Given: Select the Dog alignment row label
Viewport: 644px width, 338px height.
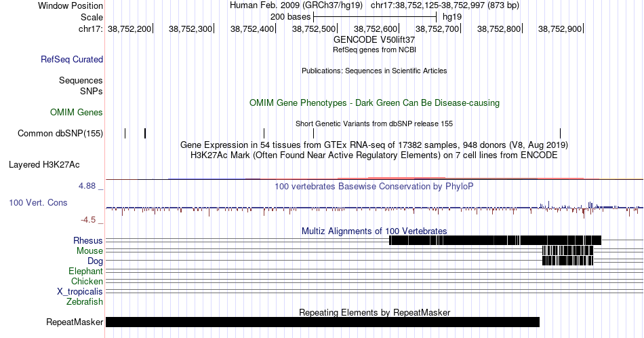Looking at the screenshot, I should pos(95,261).
